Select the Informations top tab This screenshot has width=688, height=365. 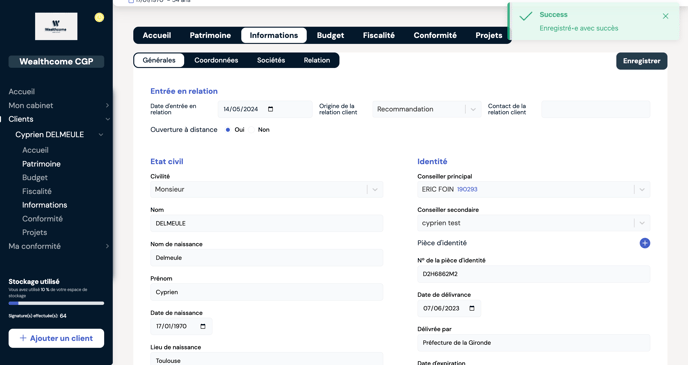pyautogui.click(x=274, y=36)
